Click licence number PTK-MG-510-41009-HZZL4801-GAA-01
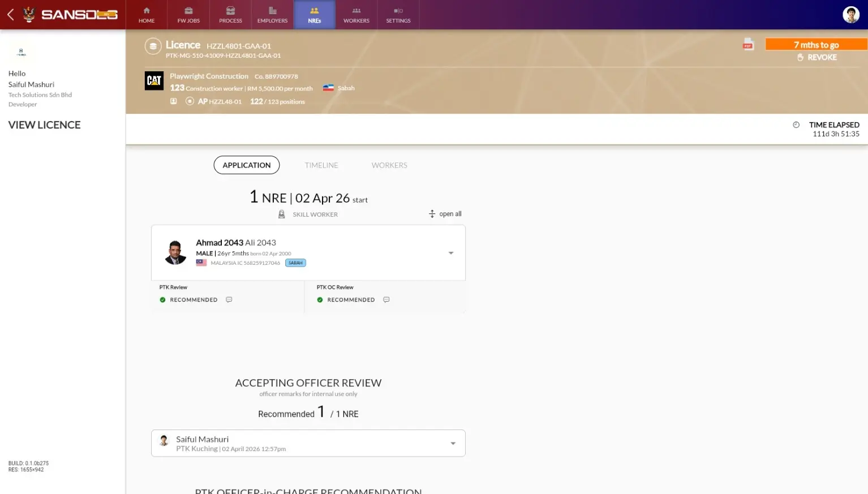Viewport: 868px width, 494px height. click(223, 55)
